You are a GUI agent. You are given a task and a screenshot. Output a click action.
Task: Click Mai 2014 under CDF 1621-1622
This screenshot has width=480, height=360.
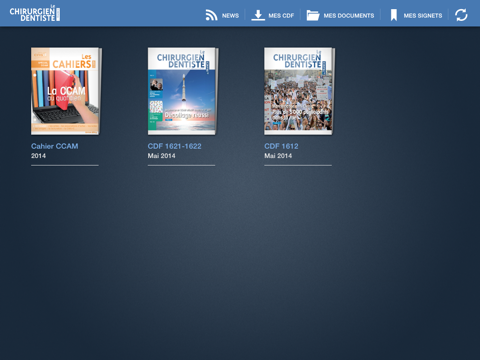(161, 156)
